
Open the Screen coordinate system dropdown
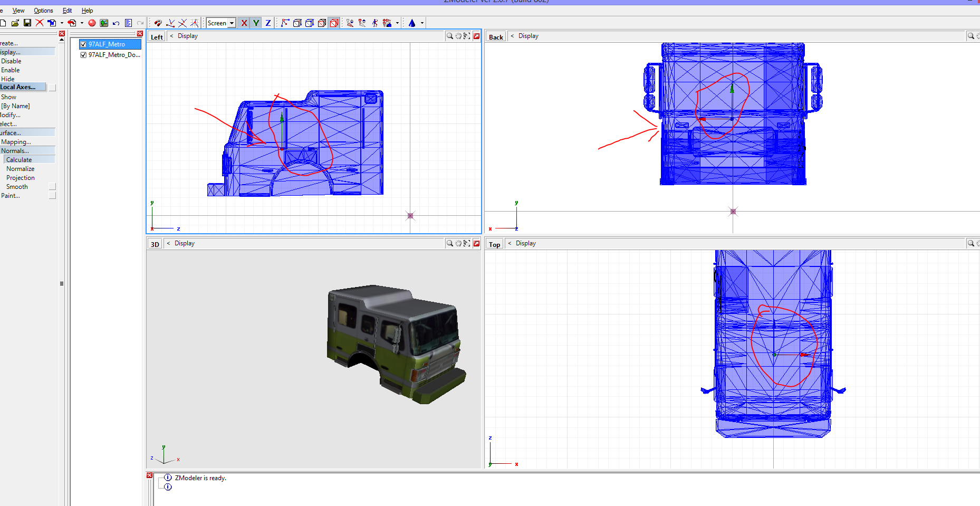(x=231, y=23)
